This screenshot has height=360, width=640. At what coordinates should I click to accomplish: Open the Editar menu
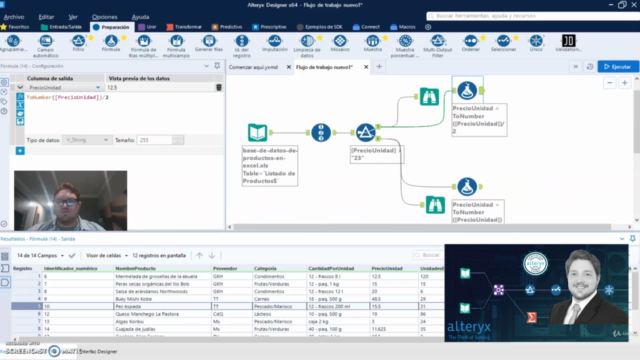coord(46,17)
